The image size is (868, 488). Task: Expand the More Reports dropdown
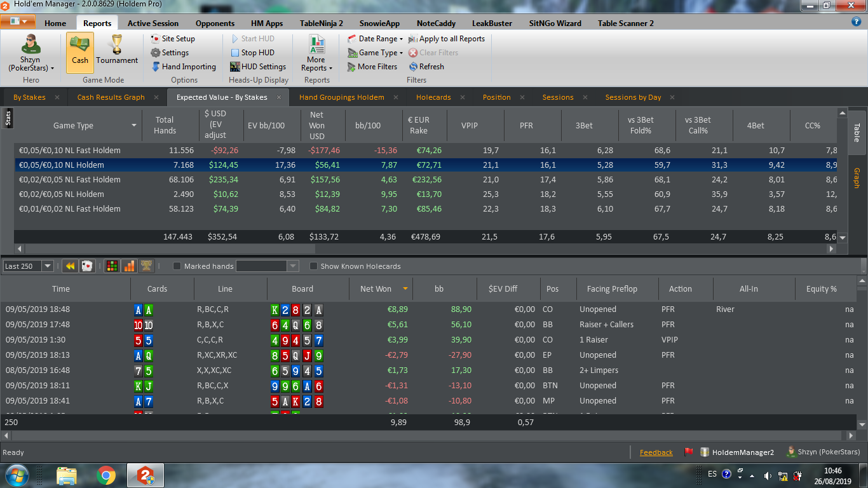pyautogui.click(x=316, y=53)
